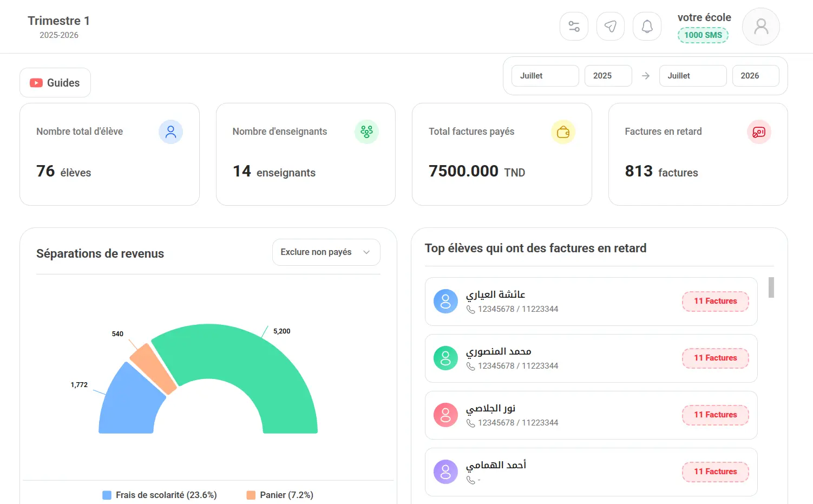Open notifications bell icon

[647, 26]
